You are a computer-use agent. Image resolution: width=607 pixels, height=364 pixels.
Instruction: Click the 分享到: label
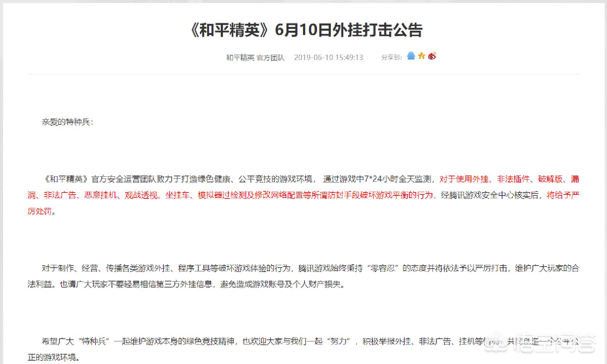pyautogui.click(x=392, y=58)
